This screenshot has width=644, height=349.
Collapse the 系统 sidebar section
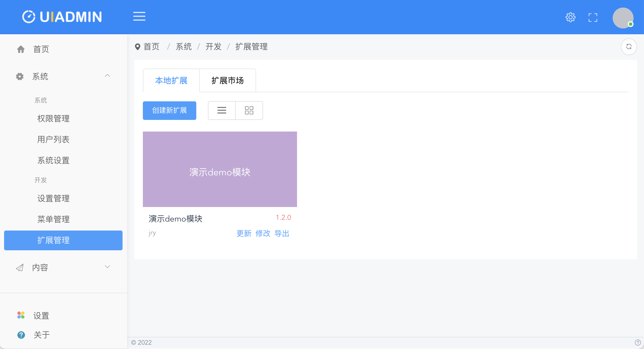[x=107, y=76]
